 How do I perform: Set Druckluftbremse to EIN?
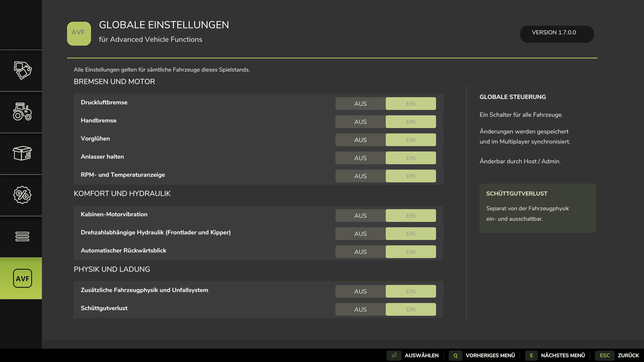click(411, 104)
